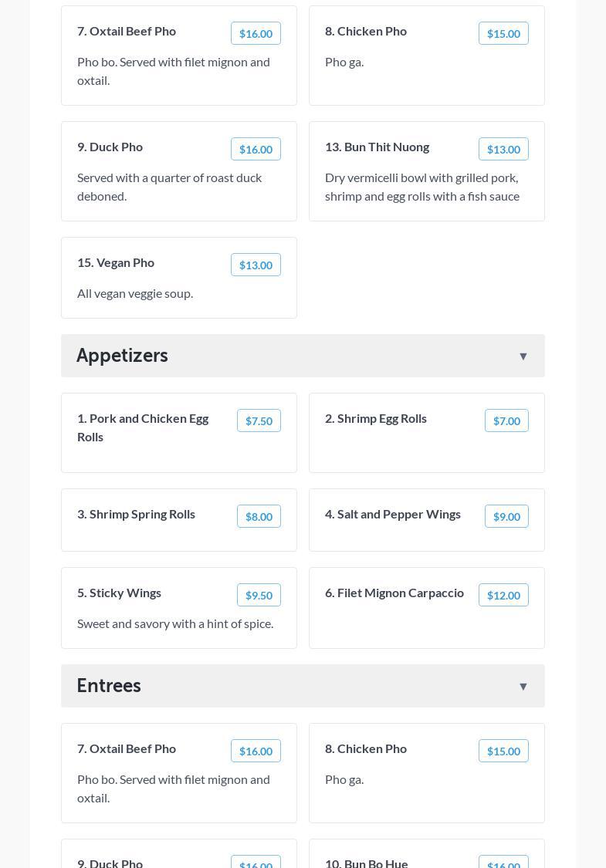Collapse the Appetizers section arrow
Viewport: 606px width, 868px height.
click(x=523, y=356)
